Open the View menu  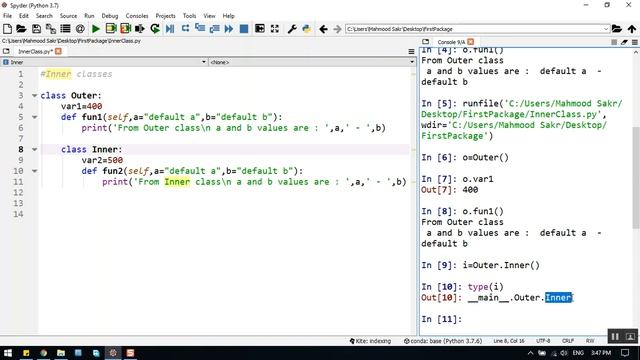point(209,16)
